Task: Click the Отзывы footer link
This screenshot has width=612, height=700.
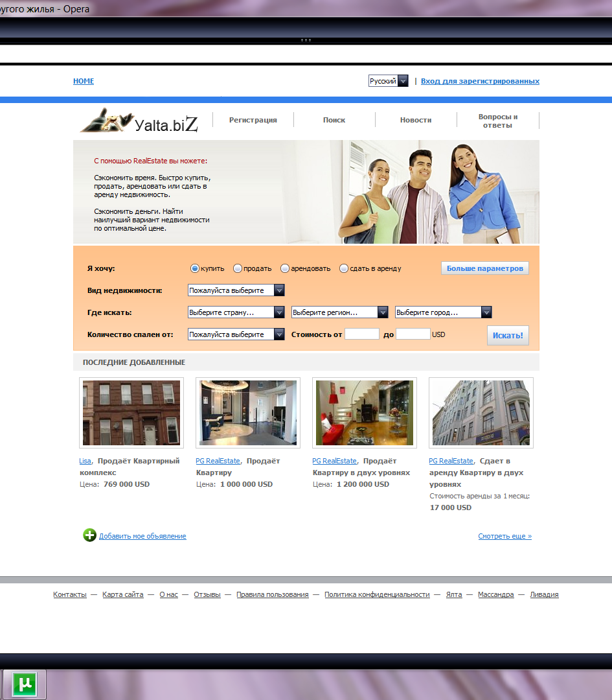Action: (x=207, y=594)
